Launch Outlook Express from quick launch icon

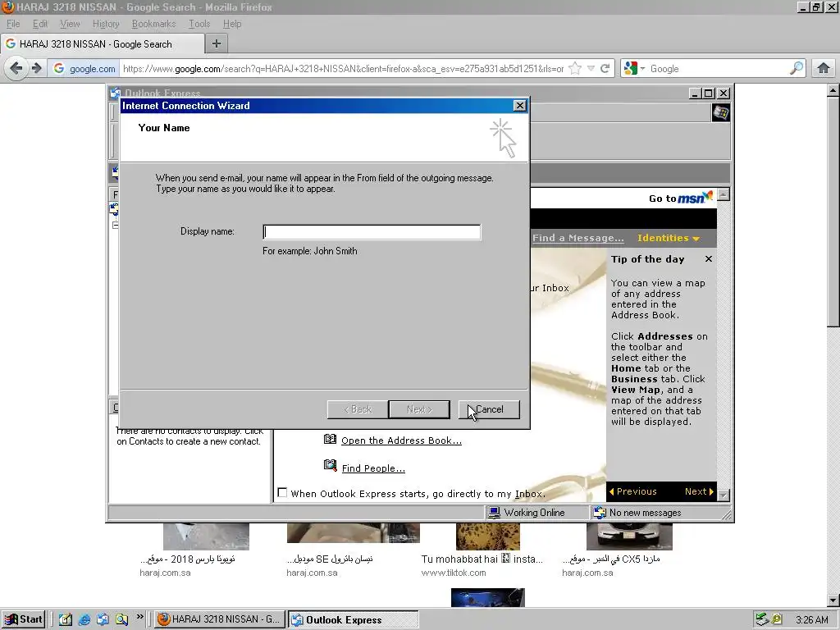click(x=103, y=620)
